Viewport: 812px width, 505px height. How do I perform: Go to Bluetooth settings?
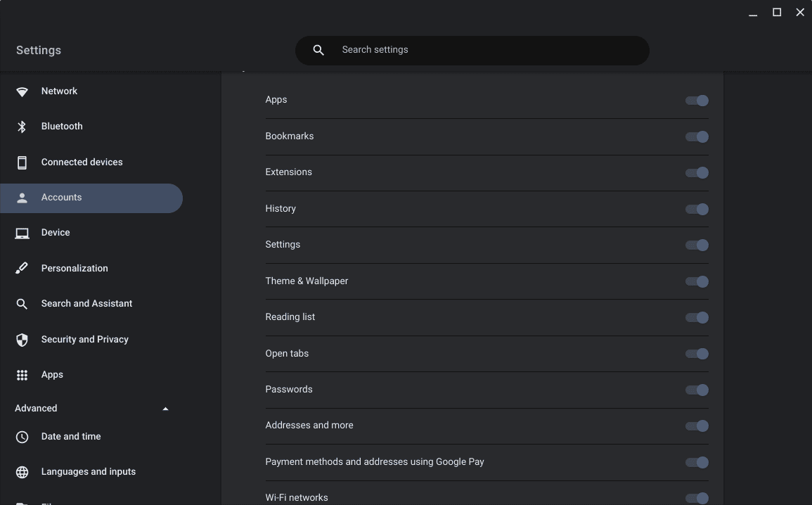click(x=91, y=127)
